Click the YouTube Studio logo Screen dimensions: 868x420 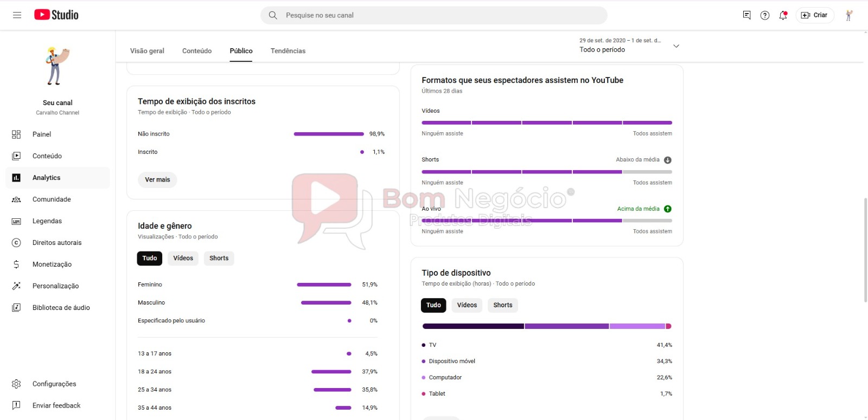click(56, 15)
